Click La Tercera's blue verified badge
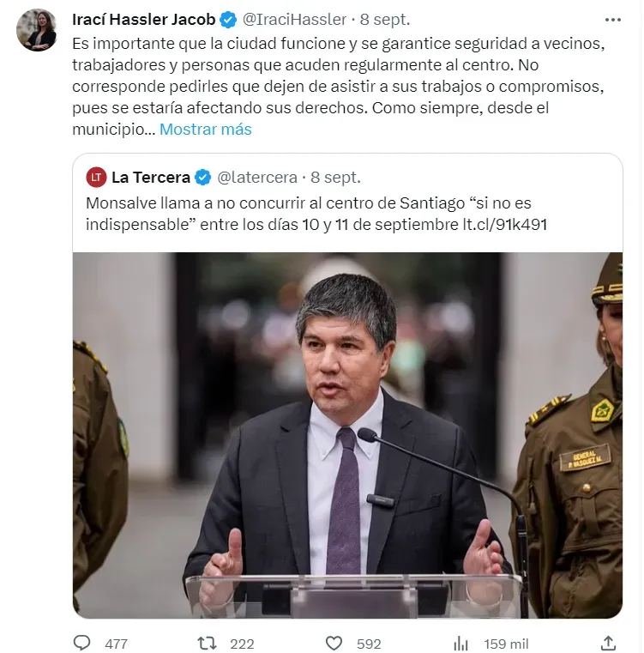 [x=203, y=178]
